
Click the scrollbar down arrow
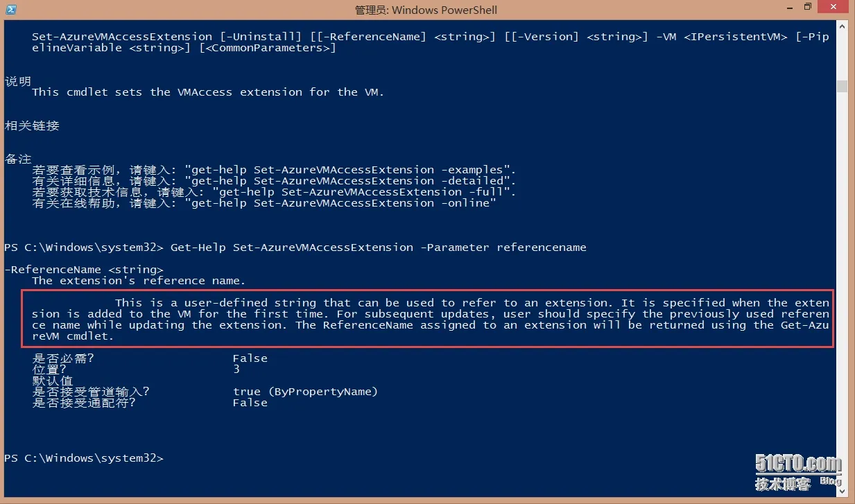843,492
